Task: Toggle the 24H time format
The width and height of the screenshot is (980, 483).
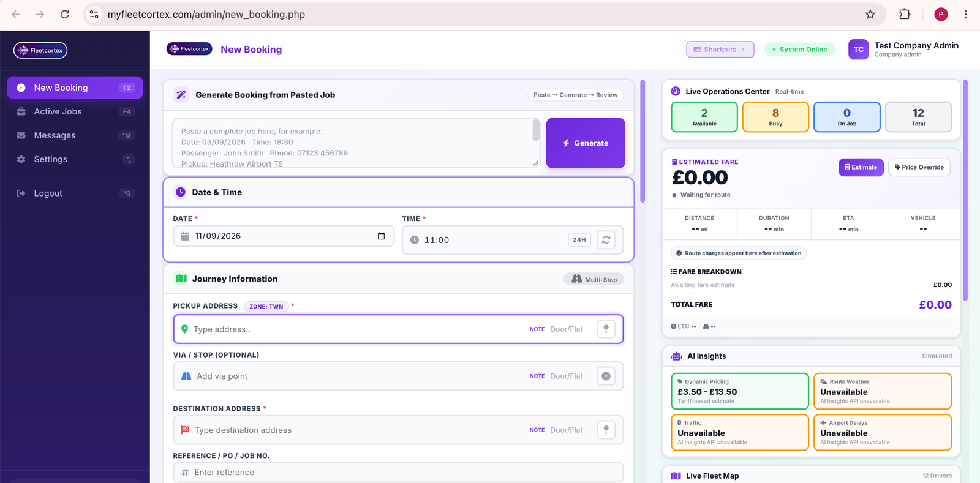Action: 579,240
